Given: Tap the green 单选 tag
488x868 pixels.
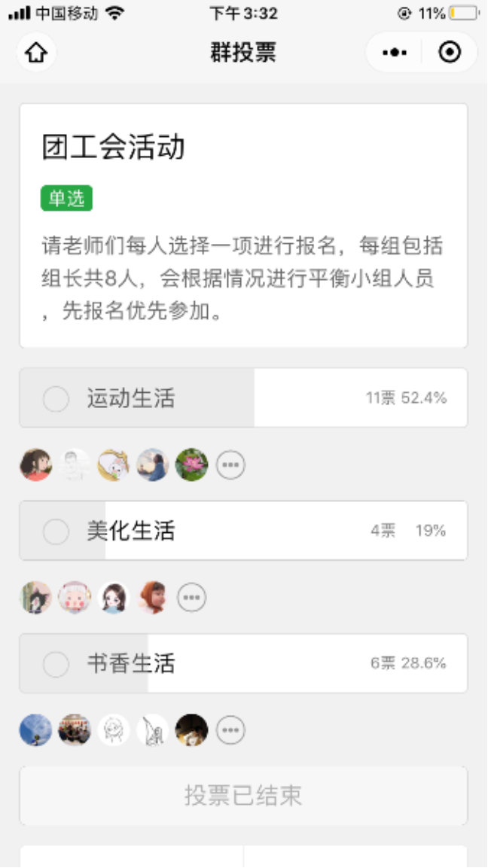Looking at the screenshot, I should coord(66,199).
